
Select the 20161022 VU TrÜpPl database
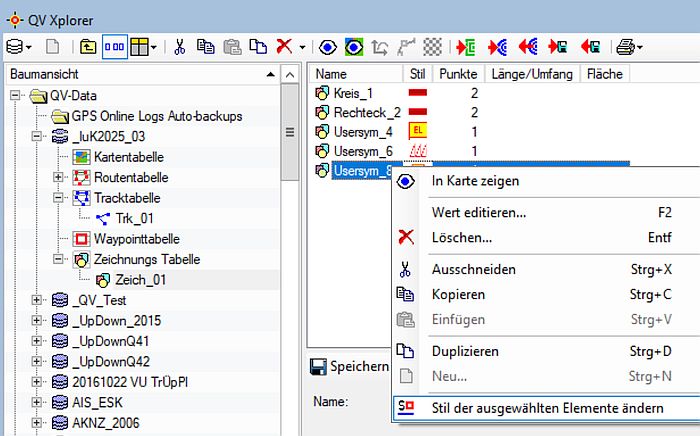[x=130, y=382]
